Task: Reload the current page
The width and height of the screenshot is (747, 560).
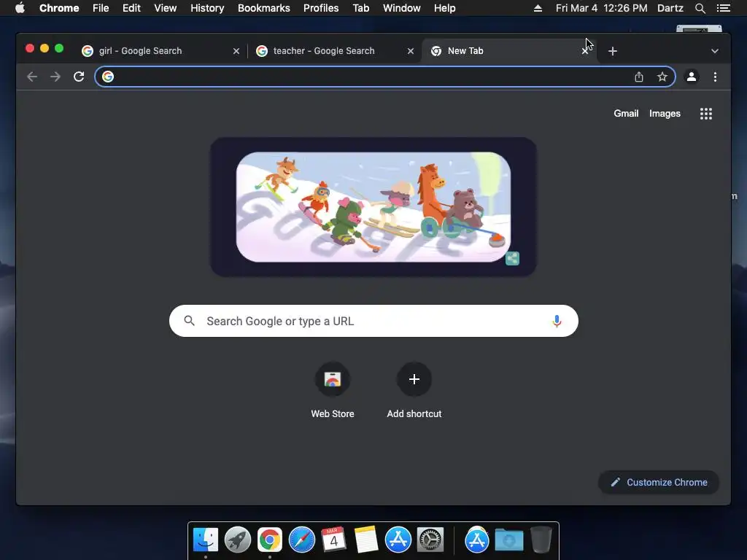Action: click(79, 77)
